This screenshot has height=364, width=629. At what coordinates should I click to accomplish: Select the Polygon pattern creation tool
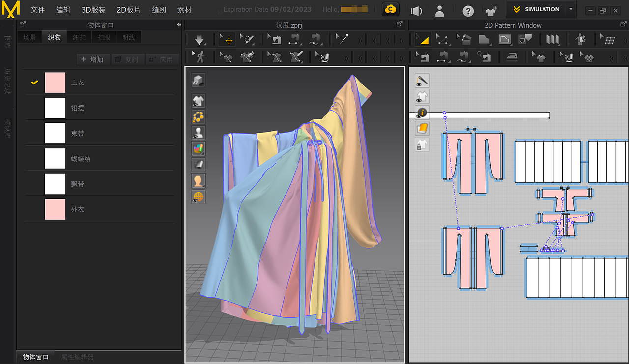(484, 39)
